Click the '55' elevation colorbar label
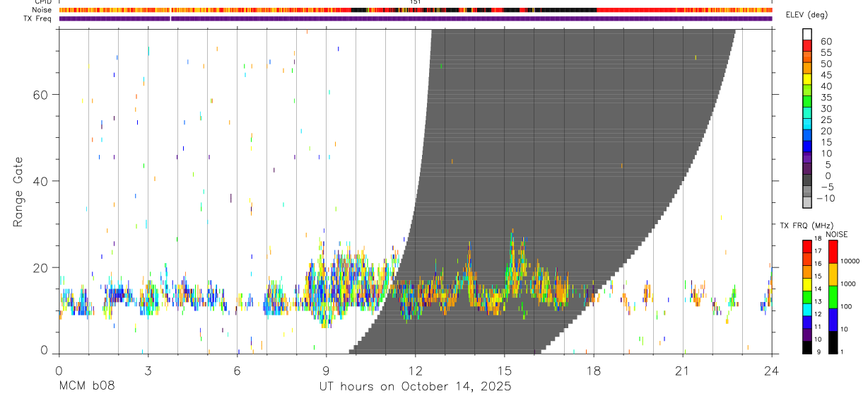 pos(825,52)
